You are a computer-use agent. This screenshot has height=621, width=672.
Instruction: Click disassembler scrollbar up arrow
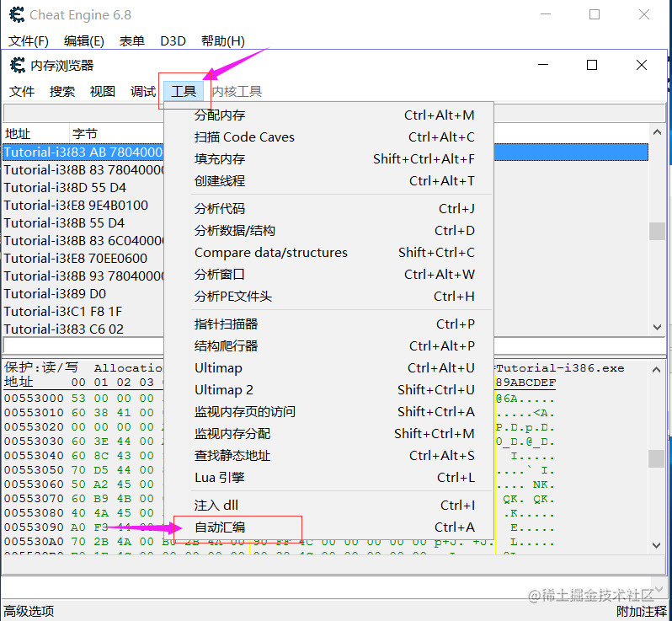tap(657, 132)
